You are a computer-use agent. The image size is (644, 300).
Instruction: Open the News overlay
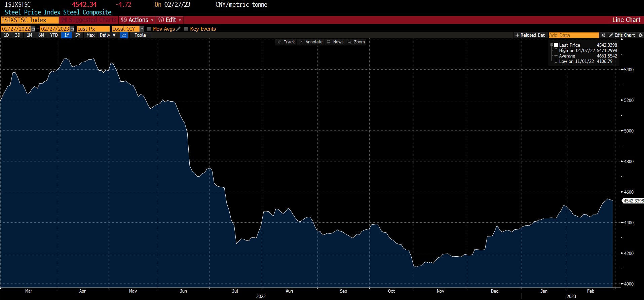click(335, 42)
